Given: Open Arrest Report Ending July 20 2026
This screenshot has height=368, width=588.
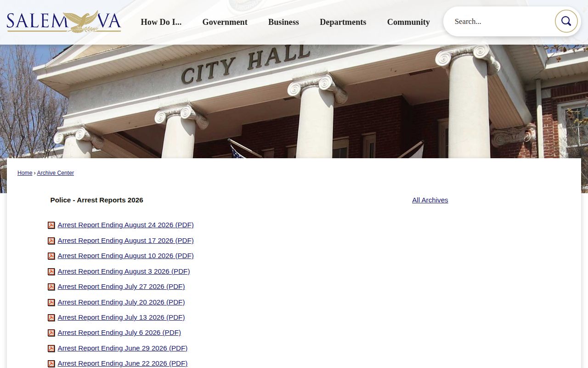Looking at the screenshot, I should coord(121,302).
